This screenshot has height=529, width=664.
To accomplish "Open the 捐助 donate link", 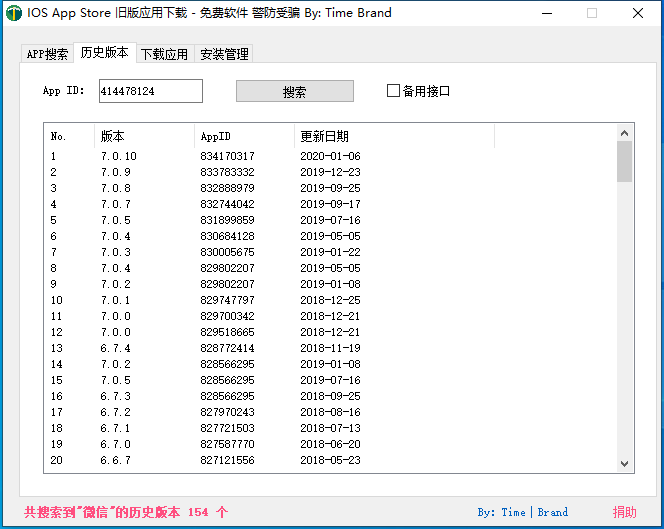I will (x=624, y=512).
